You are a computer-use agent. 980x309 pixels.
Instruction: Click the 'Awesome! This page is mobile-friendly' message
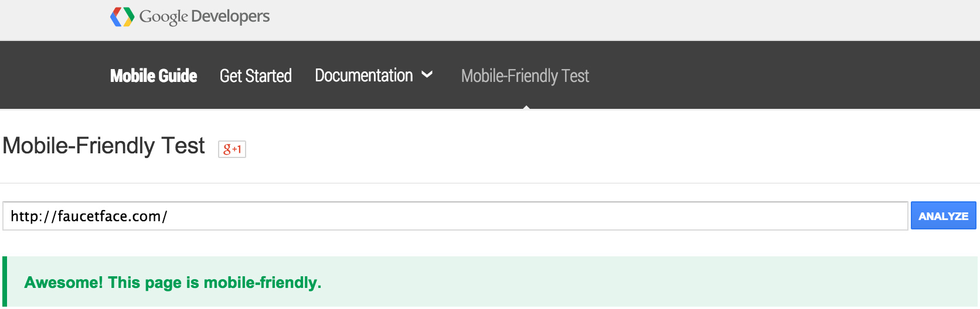173,283
